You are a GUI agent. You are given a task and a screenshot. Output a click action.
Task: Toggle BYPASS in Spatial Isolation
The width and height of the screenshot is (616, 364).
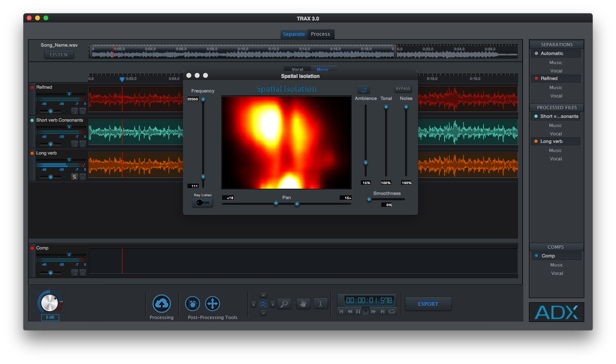[x=403, y=89]
